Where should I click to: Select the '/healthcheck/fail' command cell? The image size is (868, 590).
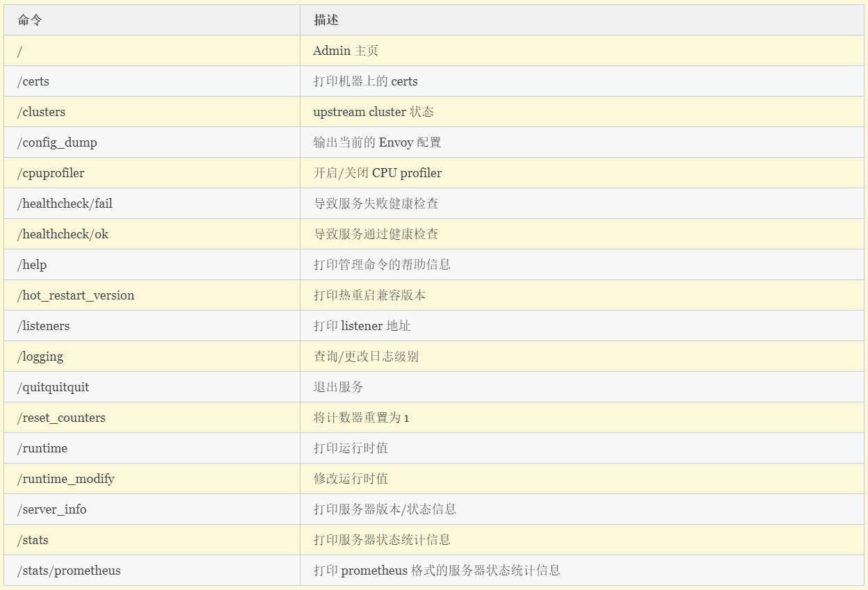tap(152, 204)
